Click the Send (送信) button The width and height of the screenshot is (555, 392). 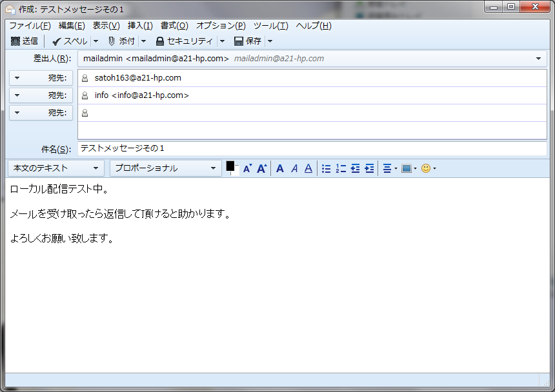click(25, 41)
